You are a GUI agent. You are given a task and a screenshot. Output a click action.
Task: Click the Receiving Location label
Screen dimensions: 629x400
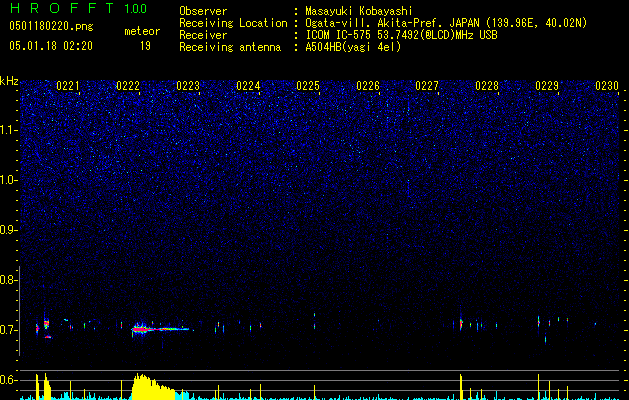[x=233, y=23]
